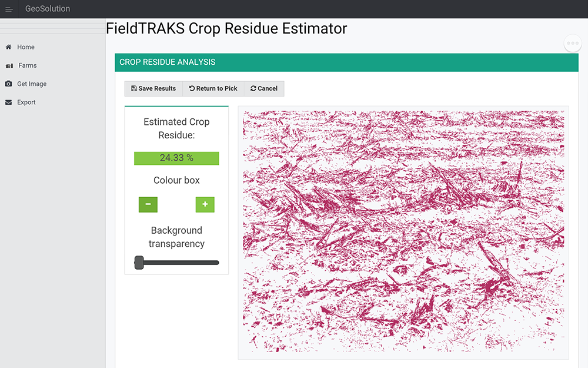Viewport: 588px width, 368px height.
Task: Select Get Image in the sidebar
Action: click(32, 84)
